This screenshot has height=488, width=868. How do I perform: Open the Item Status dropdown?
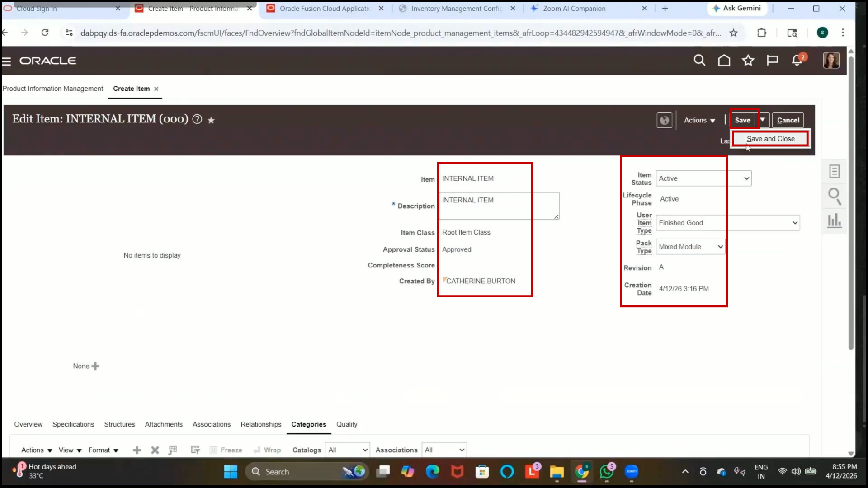pyautogui.click(x=703, y=178)
